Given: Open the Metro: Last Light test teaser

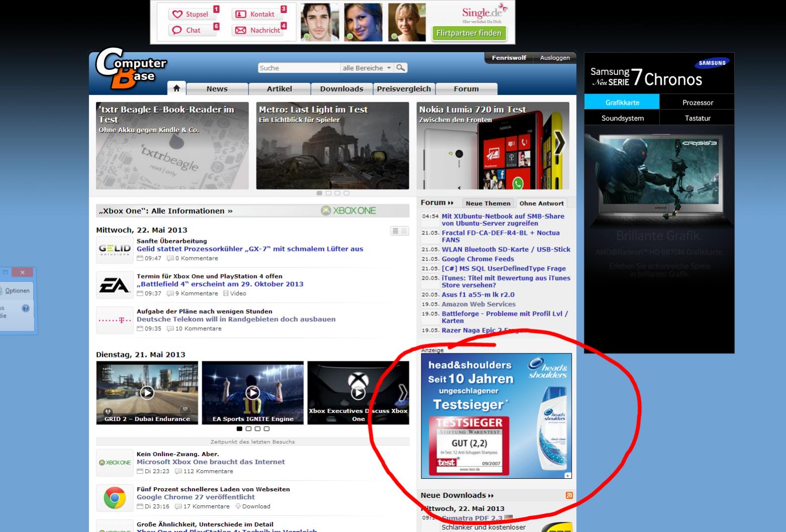Looking at the screenshot, I should 332,146.
